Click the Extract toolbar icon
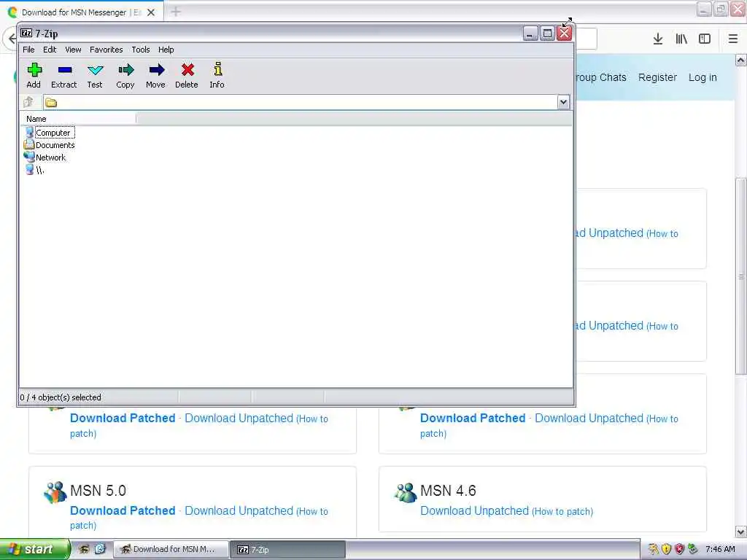Image resolution: width=747 pixels, height=560 pixels. tap(64, 75)
